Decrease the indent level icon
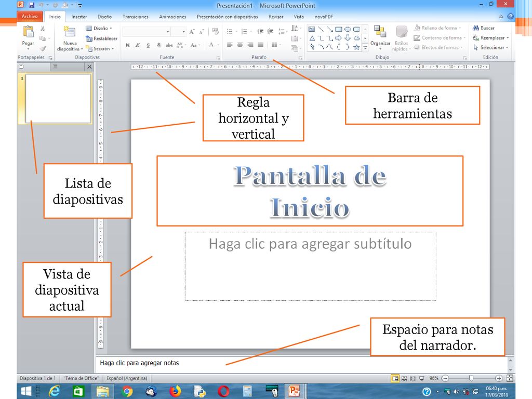532x399 pixels. 260,32
